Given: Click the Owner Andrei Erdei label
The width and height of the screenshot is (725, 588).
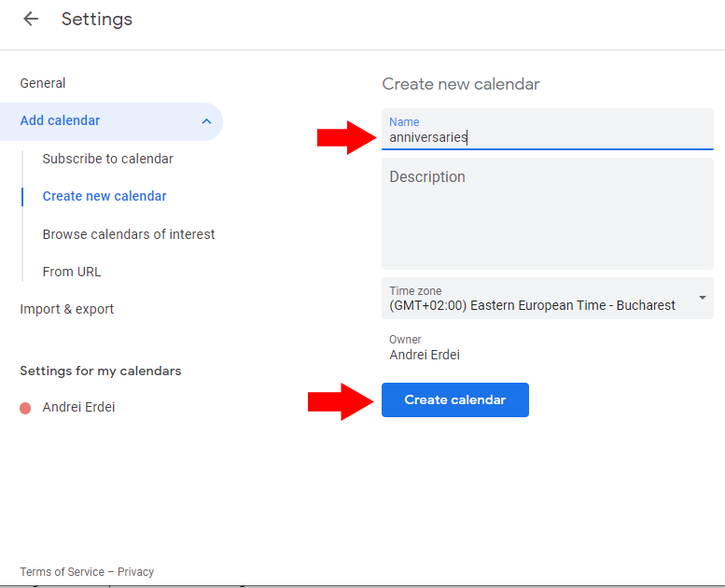Looking at the screenshot, I should (425, 347).
